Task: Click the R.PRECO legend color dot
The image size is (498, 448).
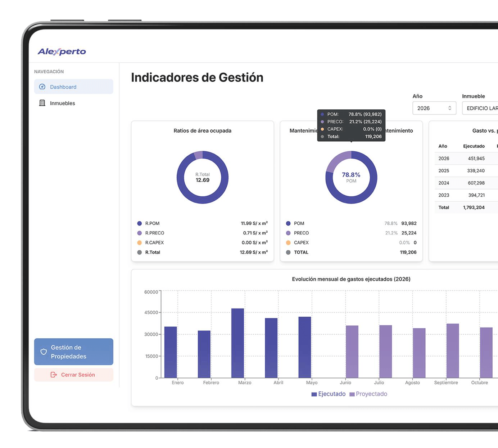Action: [x=140, y=233]
